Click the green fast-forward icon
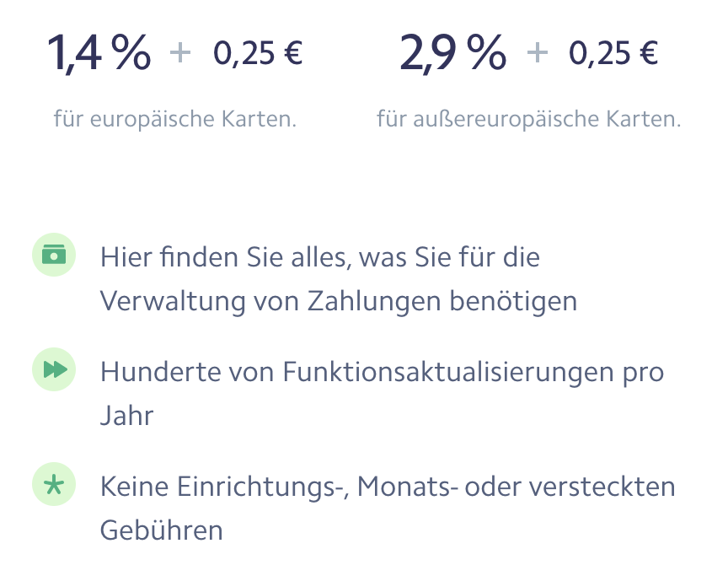Screen dimensions: 728x565 [x=54, y=369]
